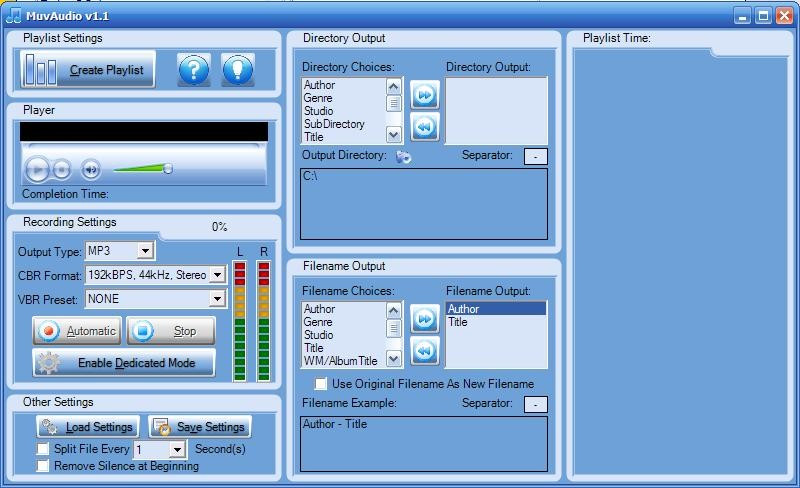This screenshot has width=800, height=488.
Task: Add selected directory choice with forward arrow
Action: (x=425, y=94)
